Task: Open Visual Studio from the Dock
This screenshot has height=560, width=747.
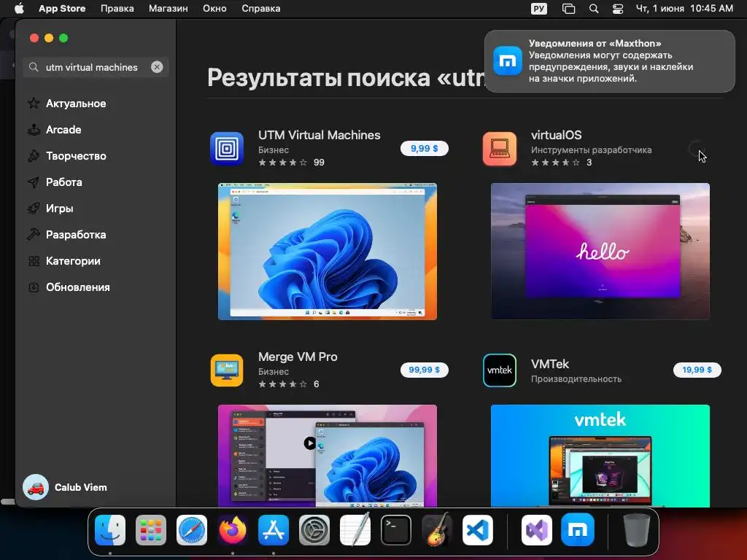Action: (537, 530)
